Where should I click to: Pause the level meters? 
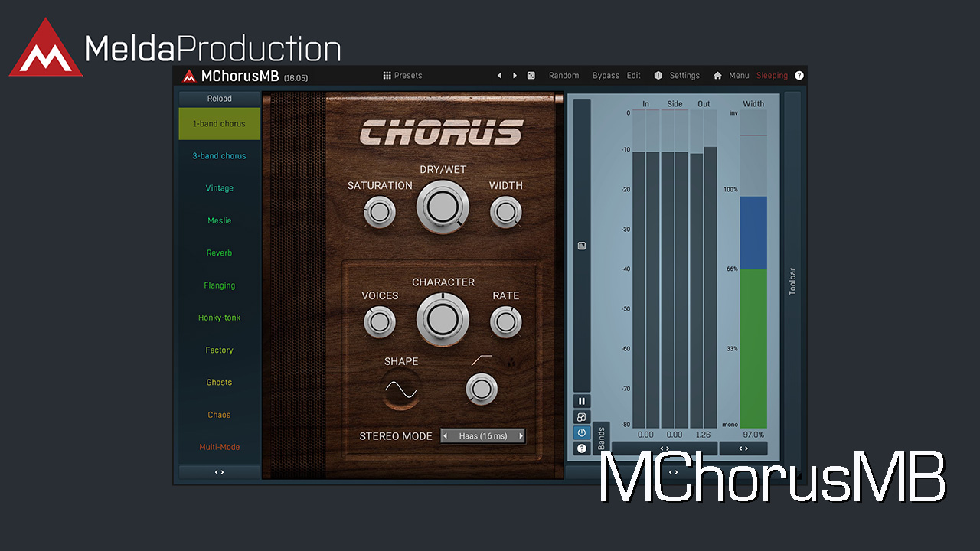[582, 401]
